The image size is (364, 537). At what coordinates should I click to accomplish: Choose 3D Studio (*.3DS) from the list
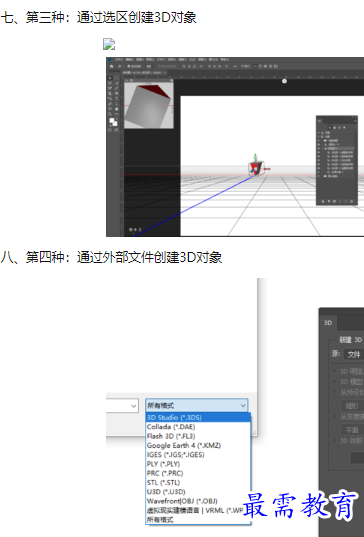(x=198, y=417)
